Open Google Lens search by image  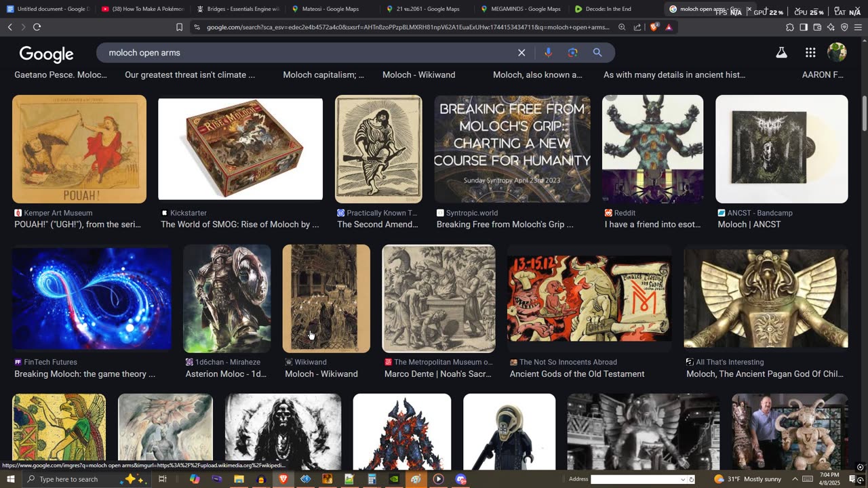(x=572, y=52)
